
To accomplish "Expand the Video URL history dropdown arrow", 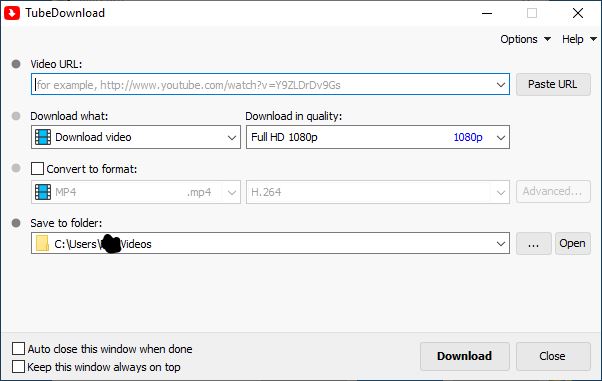I will (501, 84).
